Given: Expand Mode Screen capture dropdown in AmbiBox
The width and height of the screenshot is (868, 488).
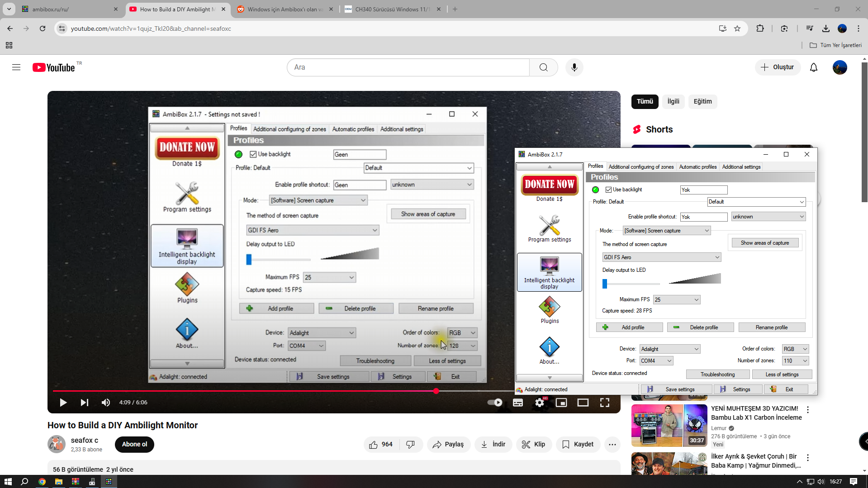Looking at the screenshot, I should click(x=667, y=231).
